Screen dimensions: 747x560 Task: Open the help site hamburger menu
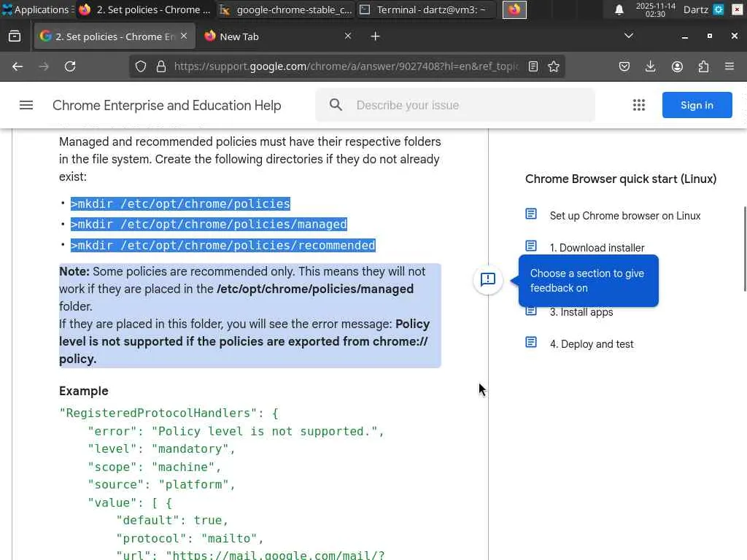pos(26,105)
